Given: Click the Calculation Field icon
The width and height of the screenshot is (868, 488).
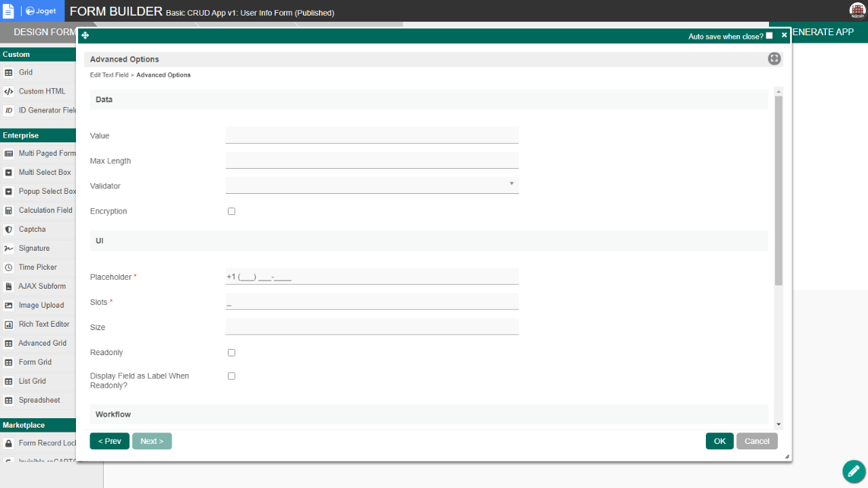Looking at the screenshot, I should [9, 211].
